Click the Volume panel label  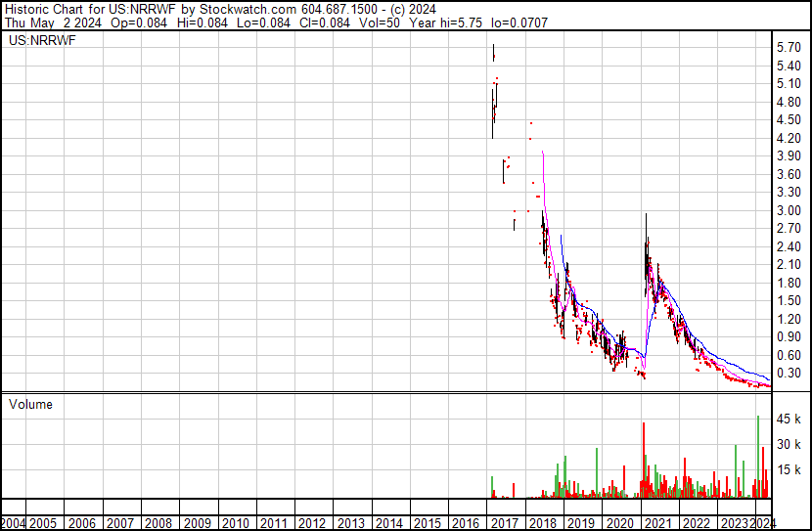30,404
